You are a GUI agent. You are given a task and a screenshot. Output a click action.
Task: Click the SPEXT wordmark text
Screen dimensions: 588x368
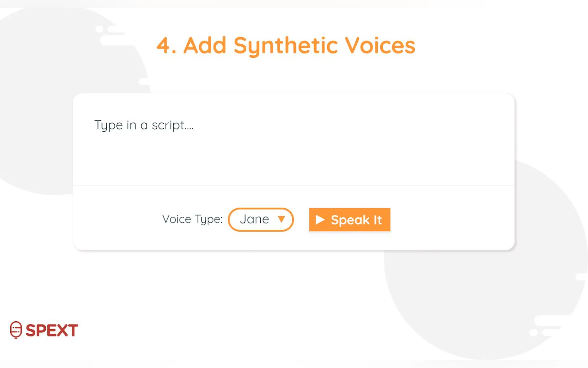(52, 330)
